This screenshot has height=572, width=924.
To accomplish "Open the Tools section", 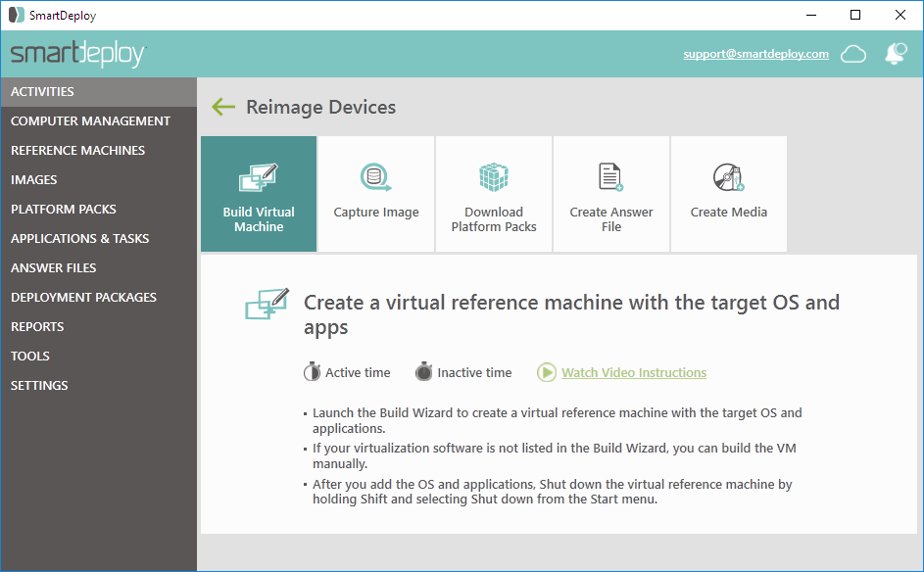I will 98,357.
